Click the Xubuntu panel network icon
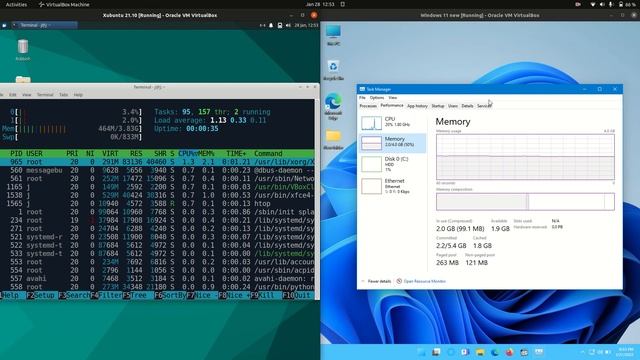640x360 pixels. coord(262,25)
